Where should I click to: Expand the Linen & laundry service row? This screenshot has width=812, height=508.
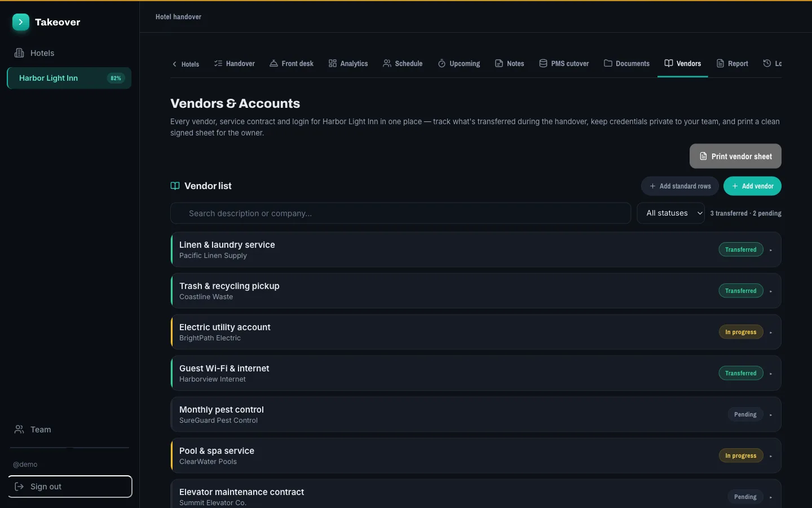[476, 249]
